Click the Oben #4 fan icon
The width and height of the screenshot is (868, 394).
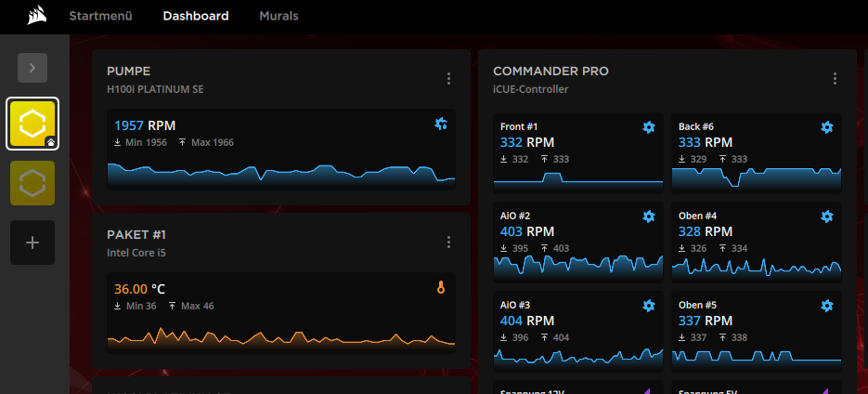pos(826,217)
